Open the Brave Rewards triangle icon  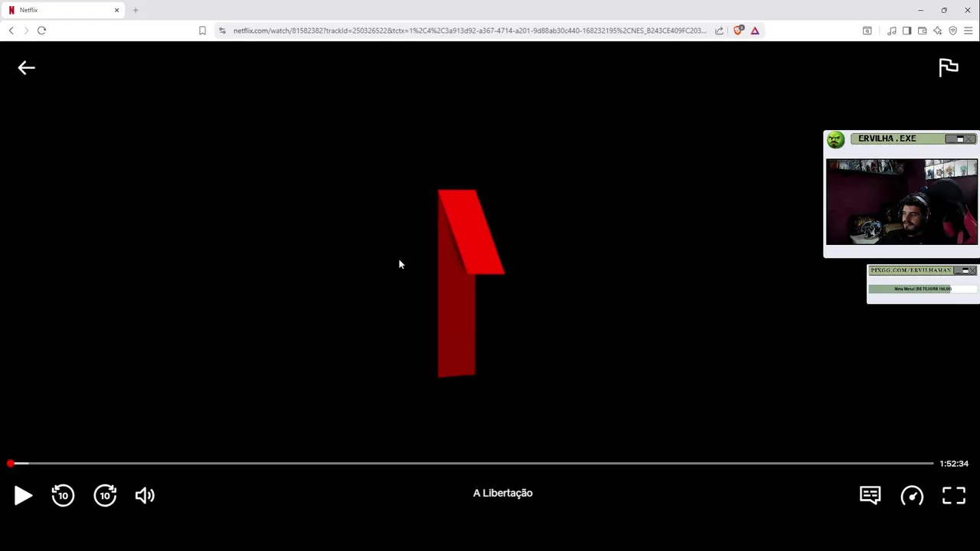[x=755, y=31]
